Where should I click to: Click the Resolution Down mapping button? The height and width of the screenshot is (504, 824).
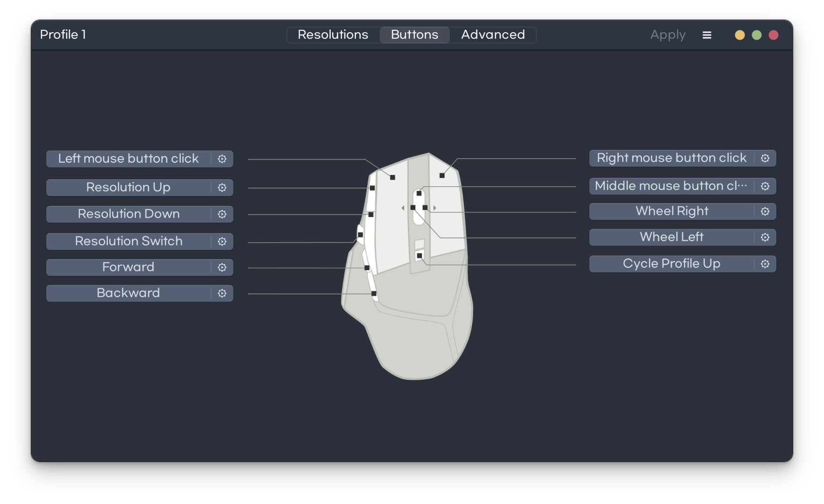128,214
